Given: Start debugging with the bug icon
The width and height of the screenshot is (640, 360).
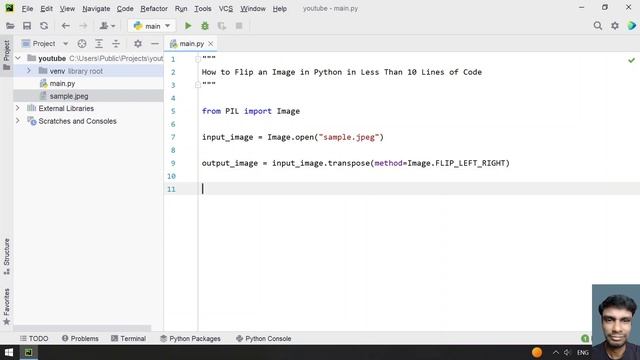Looking at the screenshot, I should [x=205, y=26].
